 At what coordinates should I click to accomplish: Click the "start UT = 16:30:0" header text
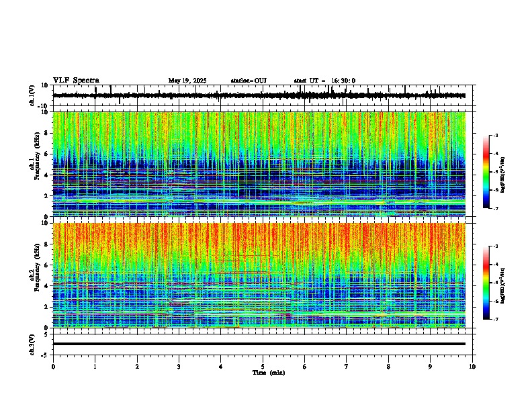click(324, 81)
